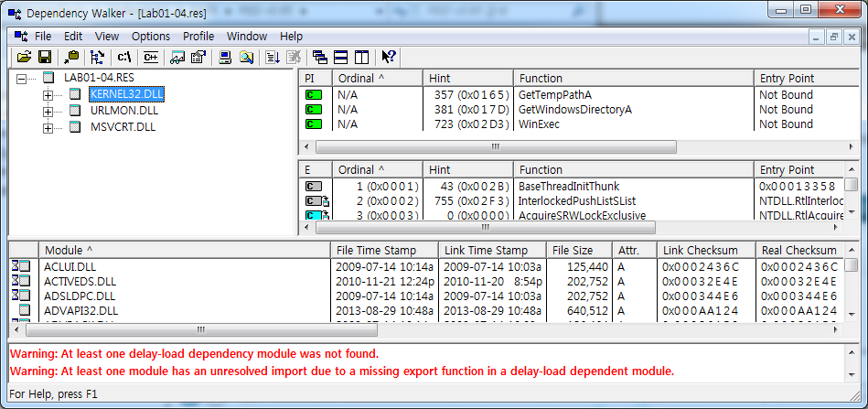Click the Save floppy disk icon
This screenshot has height=409, width=868.
pos(43,57)
